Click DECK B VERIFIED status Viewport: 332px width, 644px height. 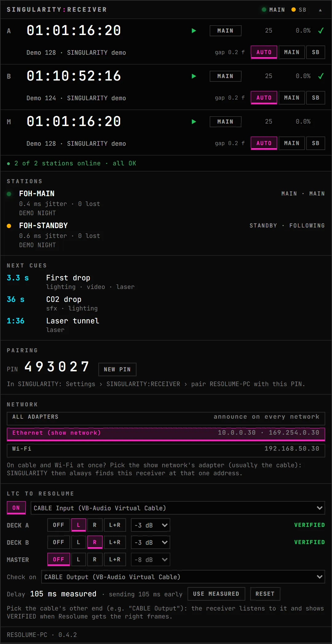click(x=310, y=542)
